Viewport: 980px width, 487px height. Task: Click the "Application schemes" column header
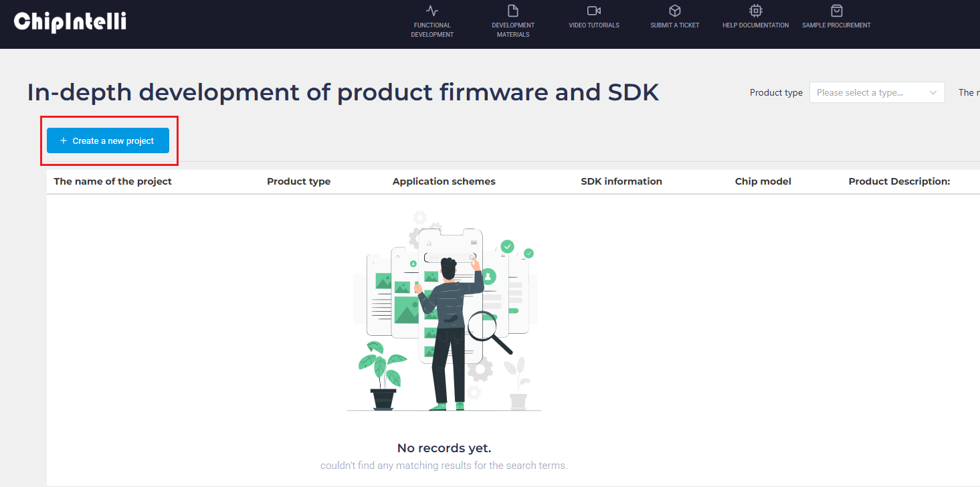[444, 181]
